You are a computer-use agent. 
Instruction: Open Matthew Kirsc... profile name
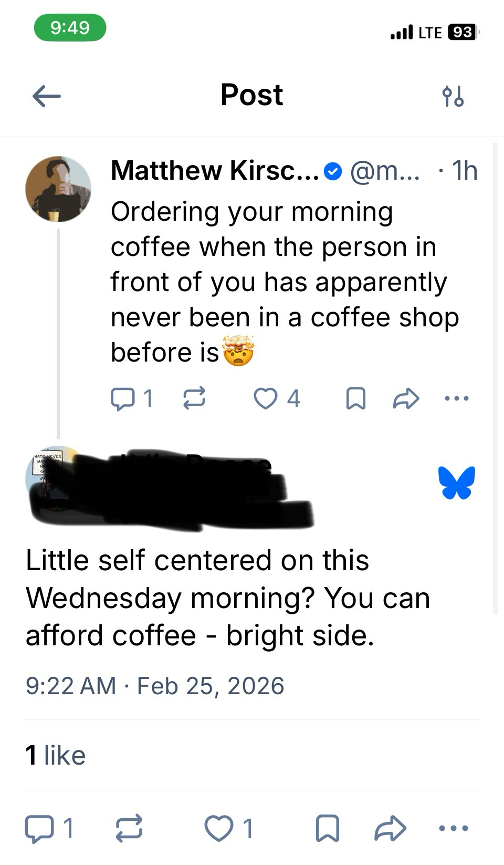pyautogui.click(x=215, y=171)
